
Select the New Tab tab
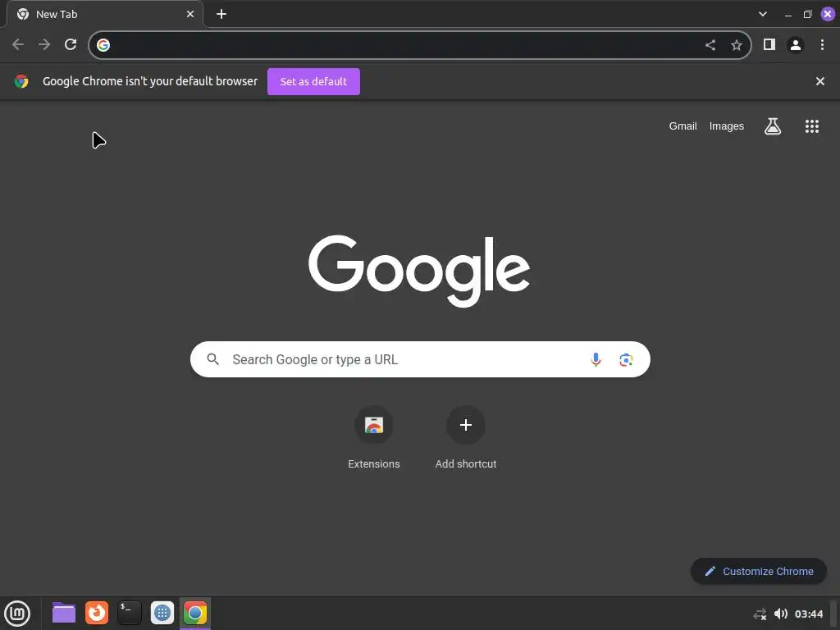[x=105, y=14]
